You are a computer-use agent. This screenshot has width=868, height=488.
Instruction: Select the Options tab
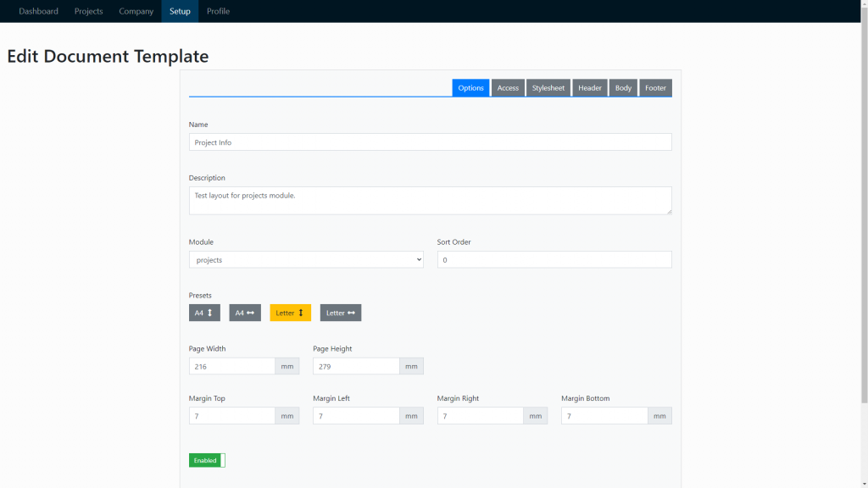470,87
